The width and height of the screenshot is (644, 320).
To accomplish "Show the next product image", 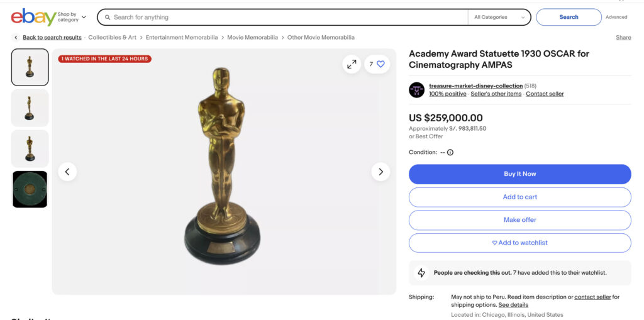I will tap(380, 172).
